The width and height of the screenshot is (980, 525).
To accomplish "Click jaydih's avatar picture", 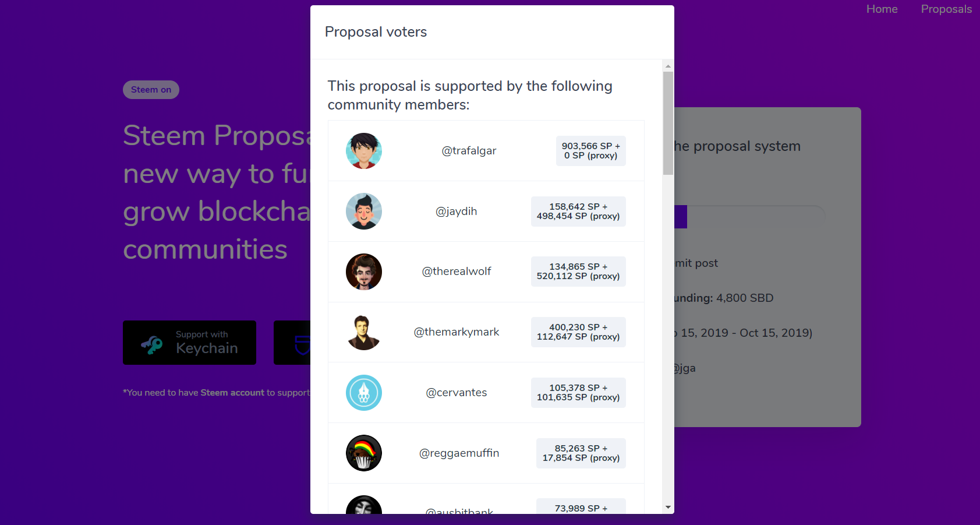I will pyautogui.click(x=364, y=212).
